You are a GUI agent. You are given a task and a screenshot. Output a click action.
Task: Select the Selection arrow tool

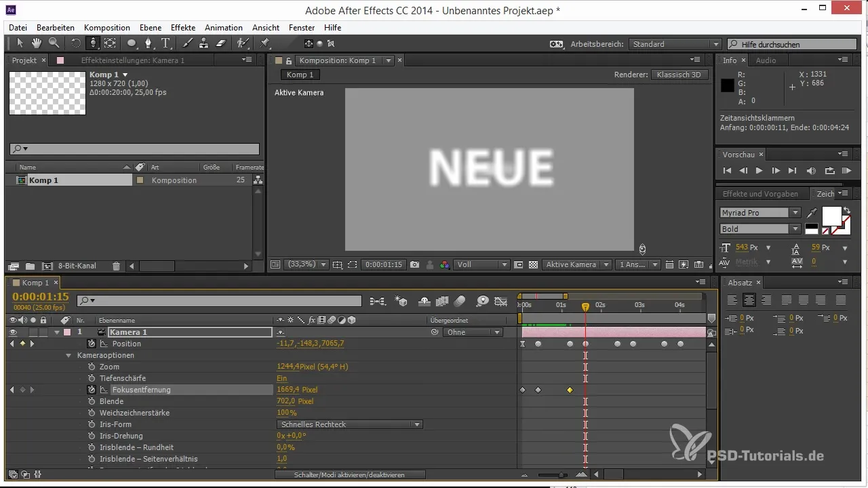point(20,43)
